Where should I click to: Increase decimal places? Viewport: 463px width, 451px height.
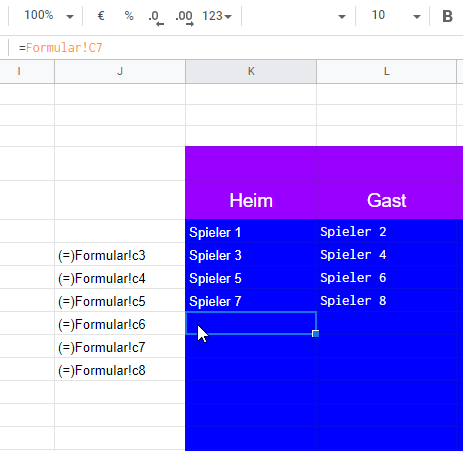(x=184, y=17)
